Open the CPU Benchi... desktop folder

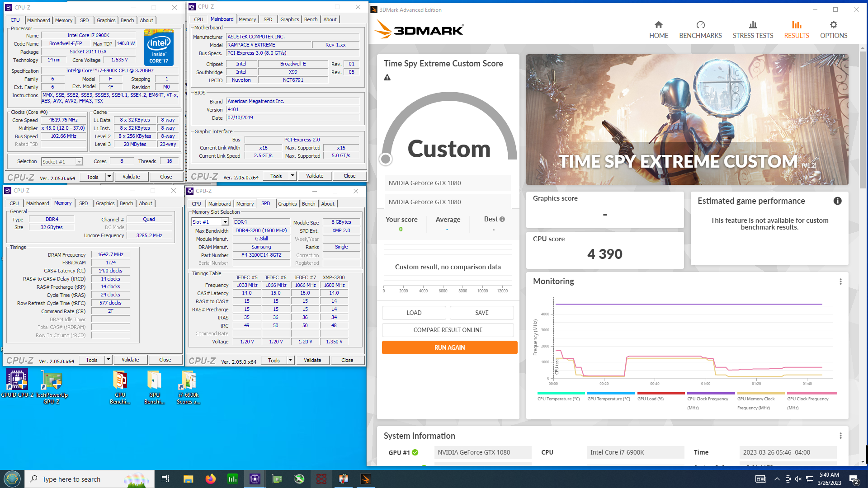pyautogui.click(x=120, y=387)
